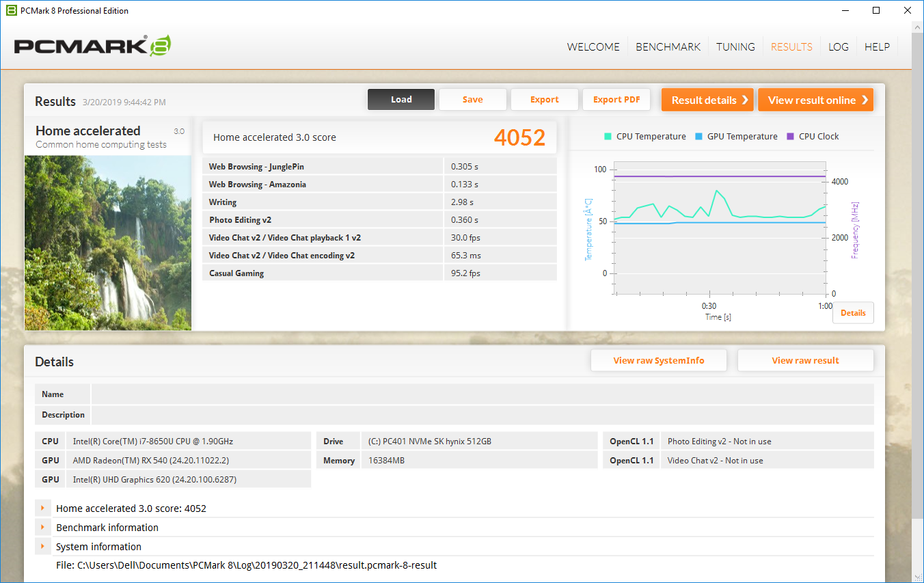The width and height of the screenshot is (924, 583).
Task: Click View raw result
Action: point(806,360)
